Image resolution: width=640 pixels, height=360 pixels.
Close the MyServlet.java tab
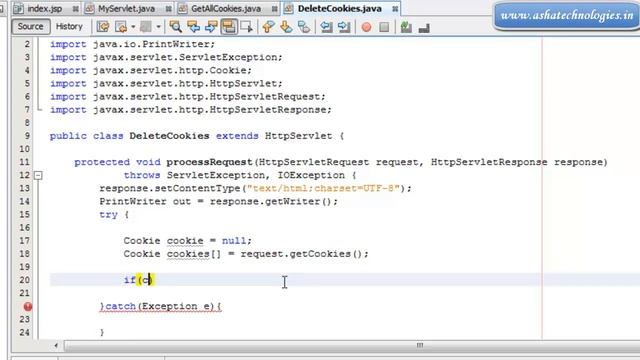tap(169, 9)
